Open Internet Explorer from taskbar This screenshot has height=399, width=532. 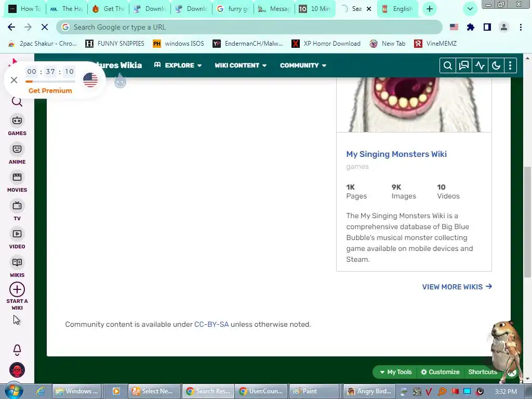pyautogui.click(x=41, y=391)
